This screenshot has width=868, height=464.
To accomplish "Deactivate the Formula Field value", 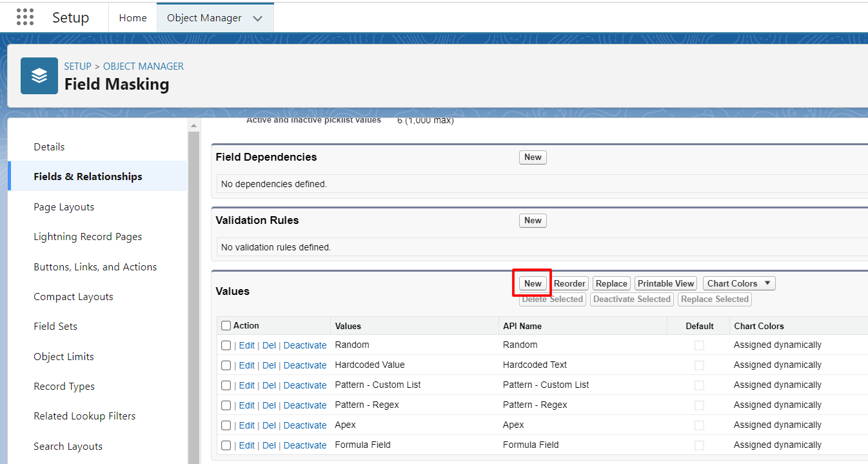I will (305, 445).
